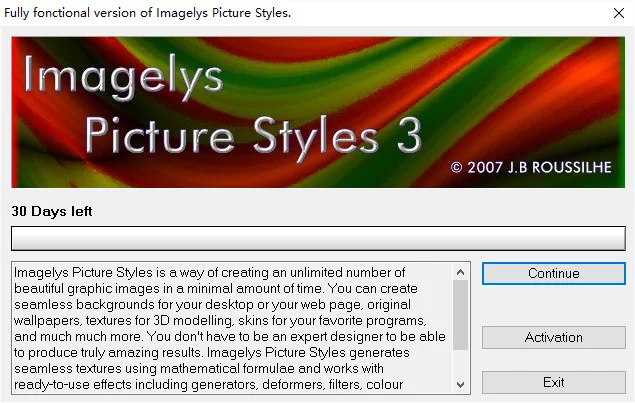Click the description scrollbar down arrow

tap(460, 384)
